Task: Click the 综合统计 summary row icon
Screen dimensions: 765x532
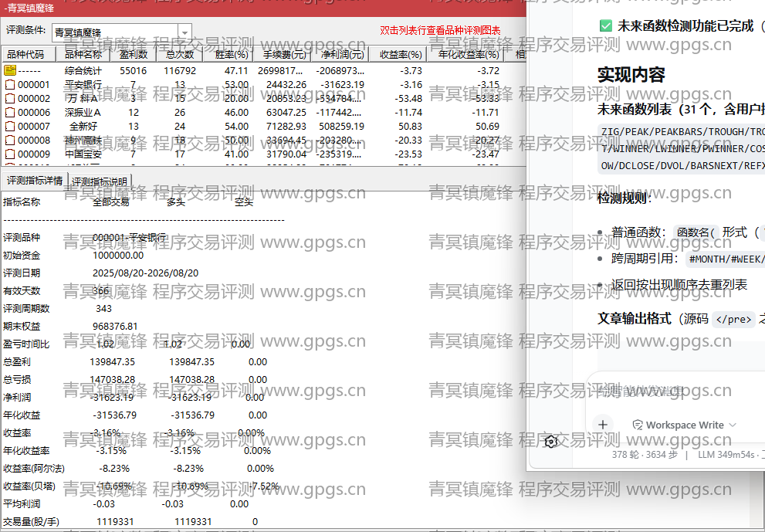Action: [x=10, y=70]
